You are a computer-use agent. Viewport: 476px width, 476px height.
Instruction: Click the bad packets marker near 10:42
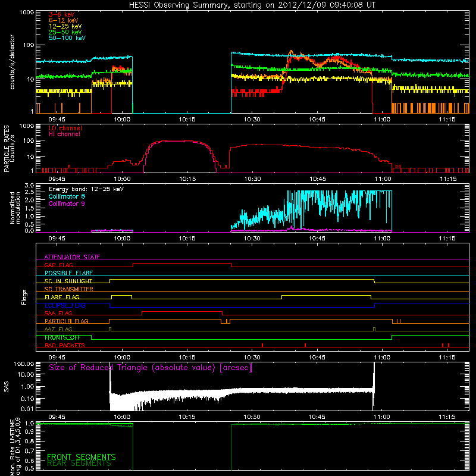tap(305, 345)
